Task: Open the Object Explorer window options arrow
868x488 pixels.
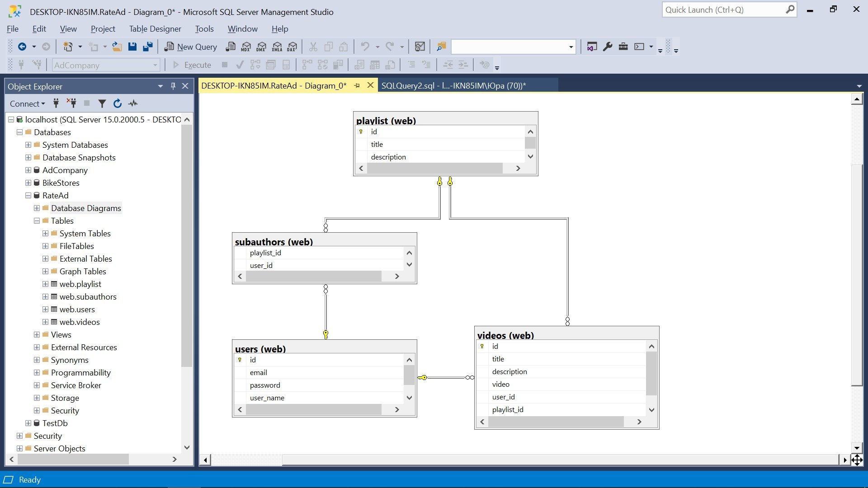Action: coord(160,86)
